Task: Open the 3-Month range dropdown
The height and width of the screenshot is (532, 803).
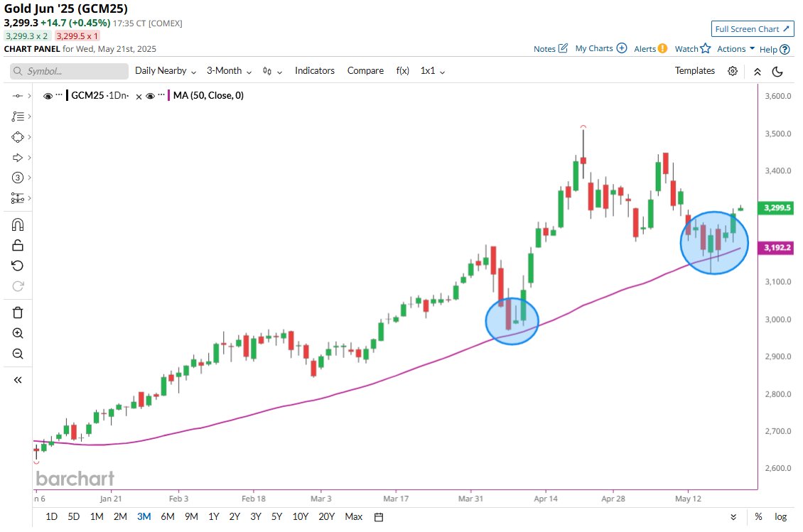Action: coord(229,71)
